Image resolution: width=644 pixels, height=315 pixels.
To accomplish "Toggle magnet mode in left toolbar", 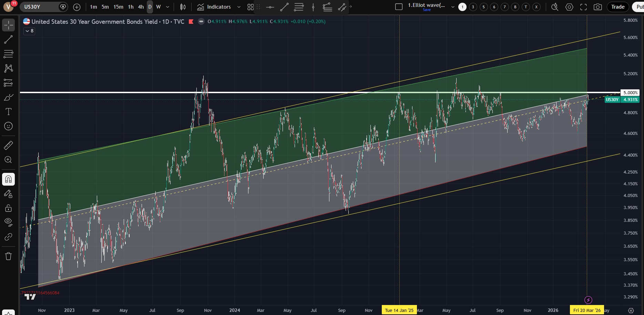I will click(9, 179).
